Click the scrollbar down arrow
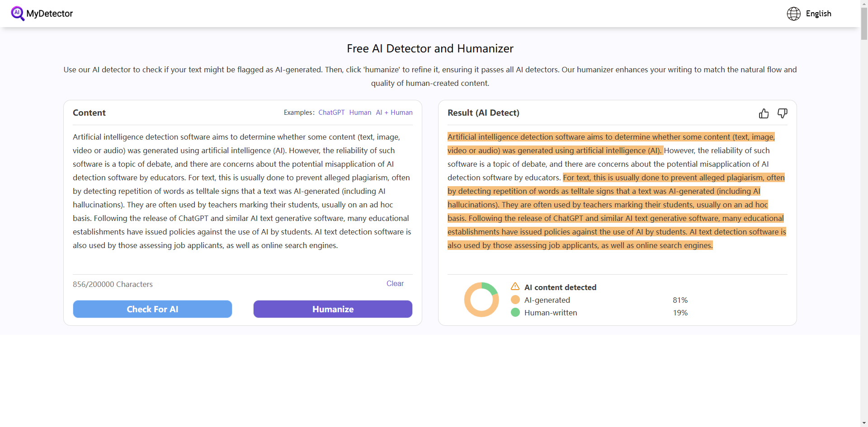Image resolution: width=868 pixels, height=427 pixels. [x=864, y=423]
